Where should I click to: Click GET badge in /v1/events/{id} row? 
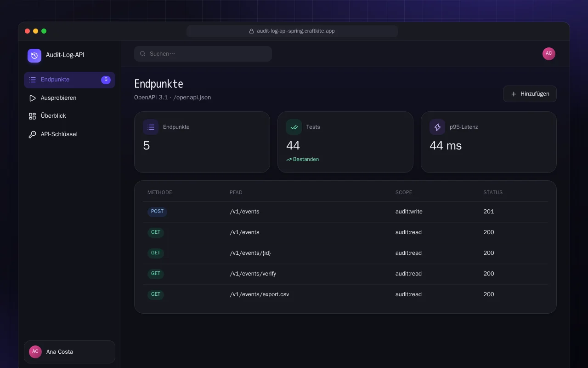[156, 253]
